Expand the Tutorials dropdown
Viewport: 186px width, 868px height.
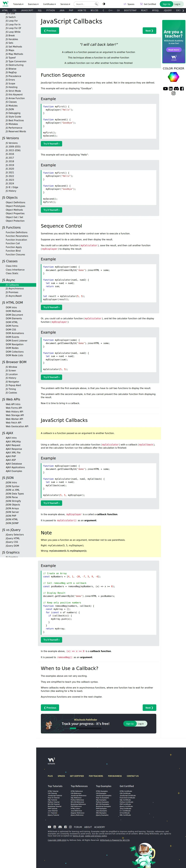18,4
